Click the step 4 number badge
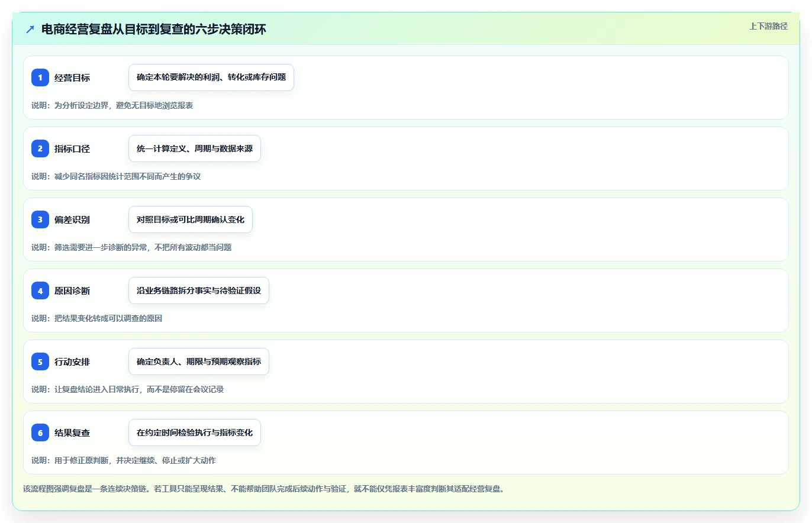 [x=40, y=290]
